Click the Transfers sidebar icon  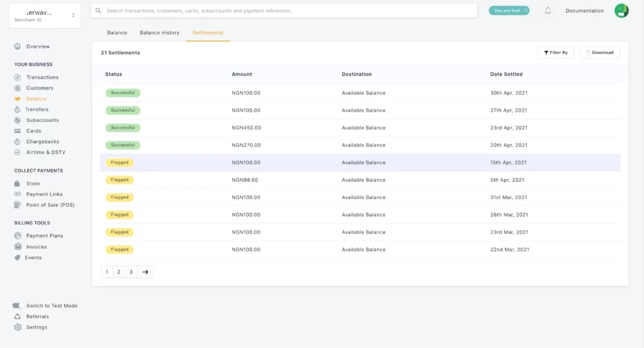tap(17, 109)
